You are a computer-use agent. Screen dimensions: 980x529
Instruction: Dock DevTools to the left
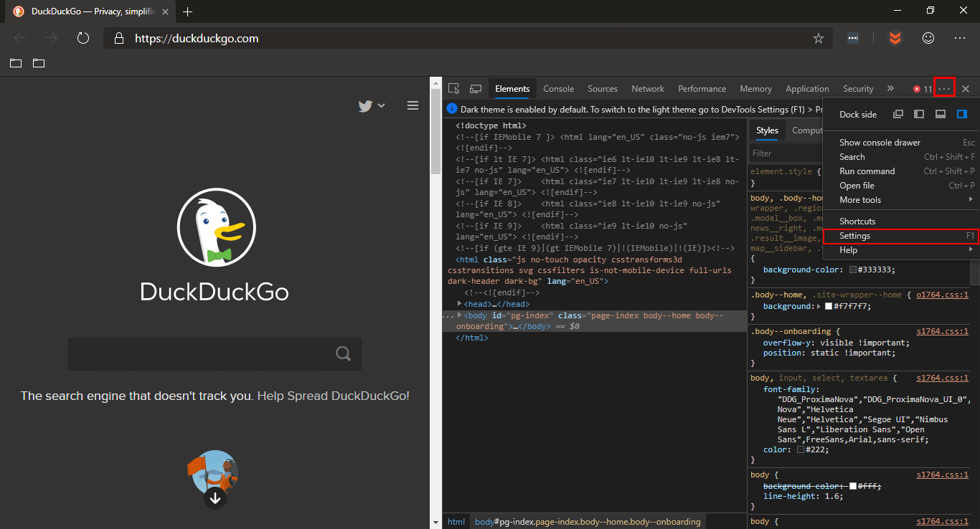tap(919, 114)
